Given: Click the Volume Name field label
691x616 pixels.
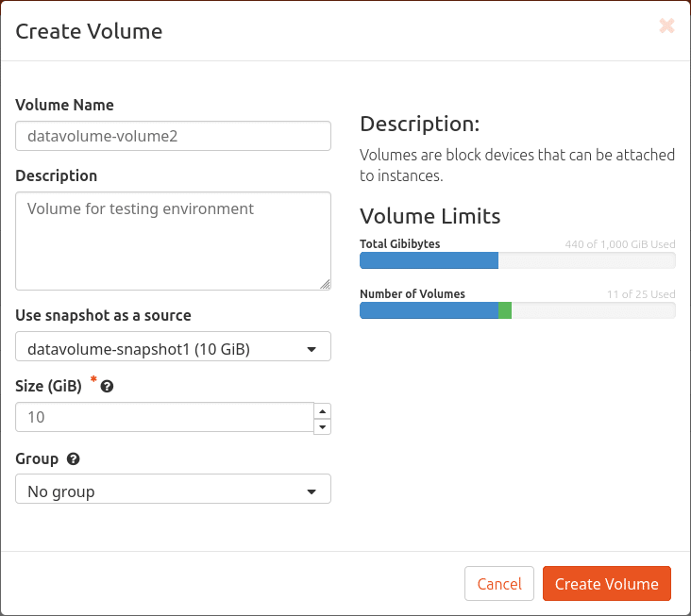Looking at the screenshot, I should [x=64, y=105].
